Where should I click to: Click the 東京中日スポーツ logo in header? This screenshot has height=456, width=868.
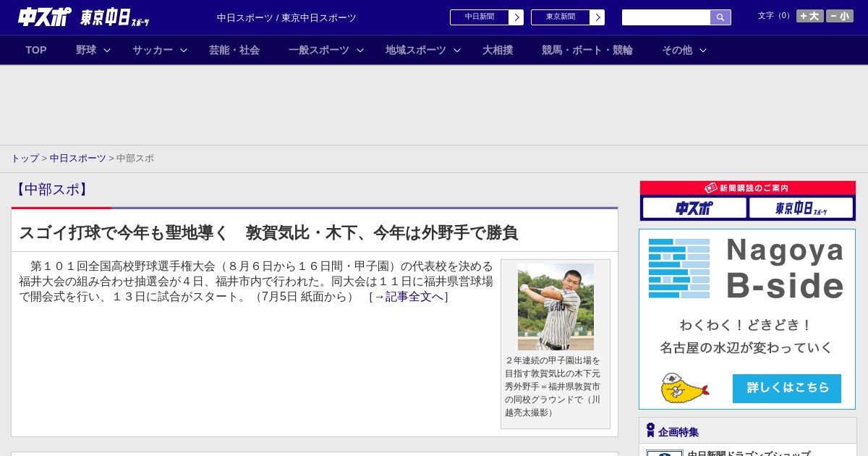click(115, 17)
